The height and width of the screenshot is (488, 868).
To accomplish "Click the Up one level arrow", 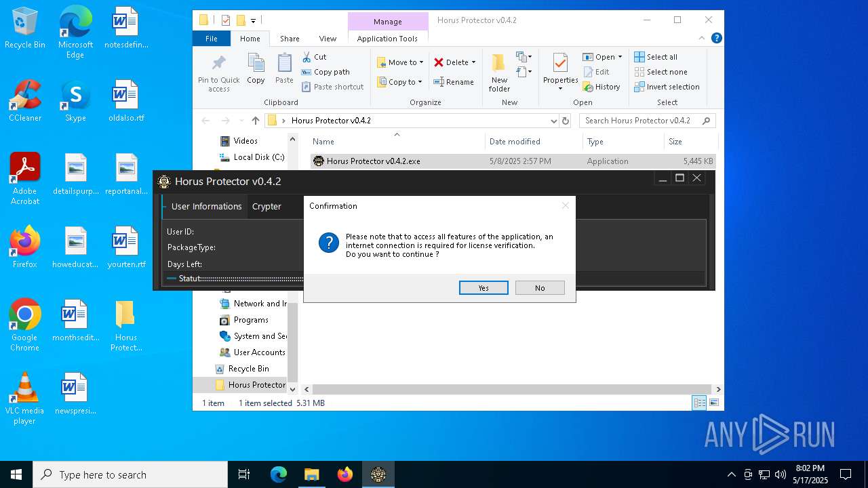I will coord(255,121).
